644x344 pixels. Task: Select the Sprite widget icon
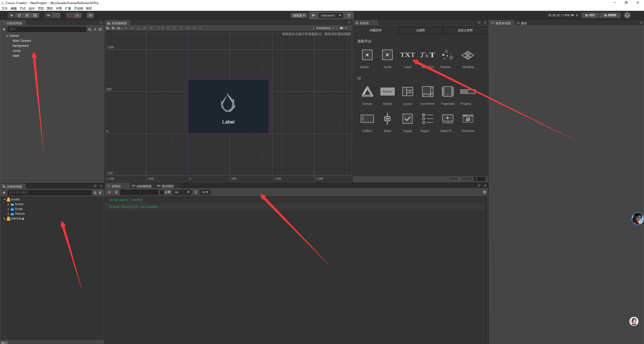pyautogui.click(x=387, y=55)
